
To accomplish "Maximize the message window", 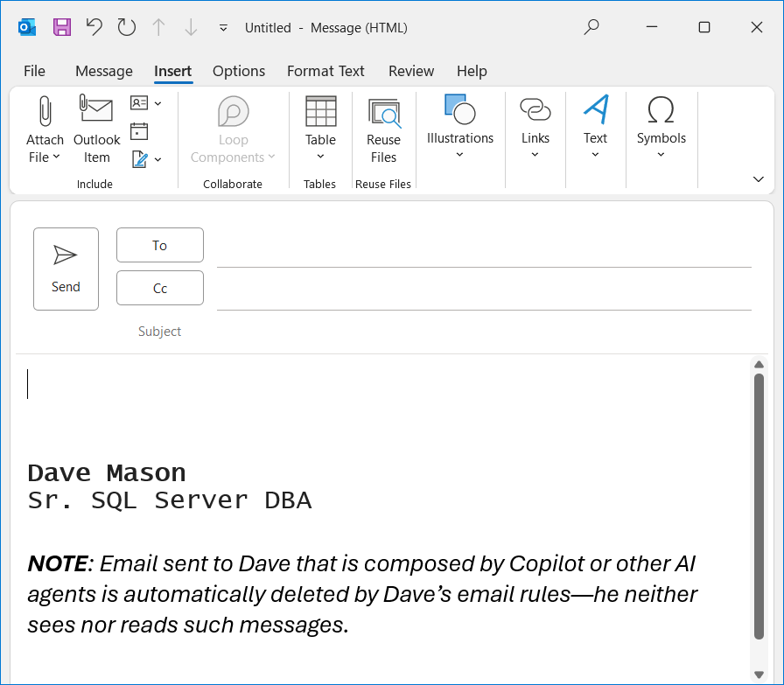I will (x=704, y=27).
